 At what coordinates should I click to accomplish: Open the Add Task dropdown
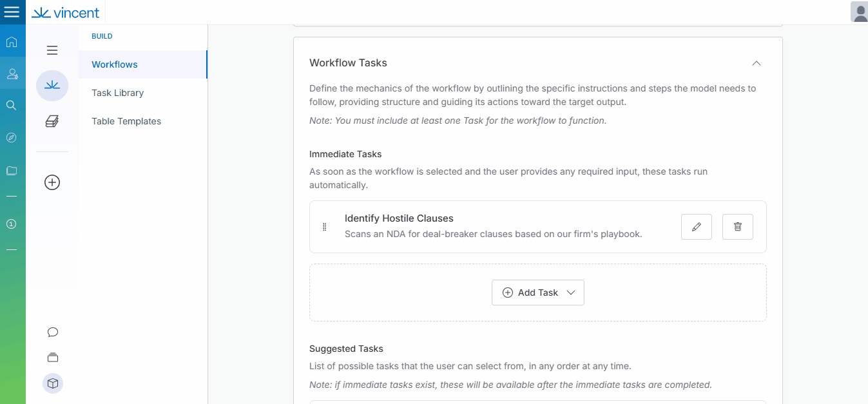click(537, 293)
